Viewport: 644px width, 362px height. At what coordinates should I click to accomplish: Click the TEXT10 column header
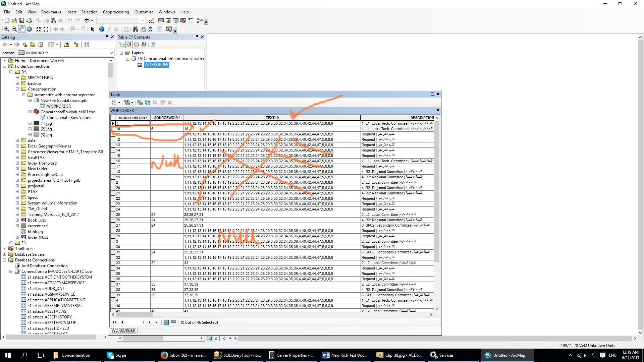pos(272,118)
